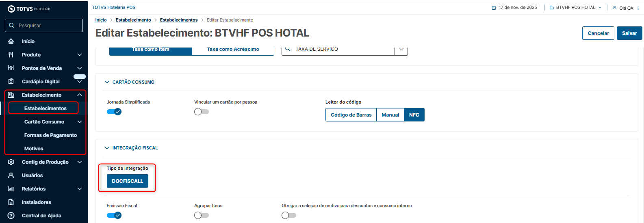The image size is (644, 223).
Task: Click the Usuários person icon
Action: tap(11, 175)
